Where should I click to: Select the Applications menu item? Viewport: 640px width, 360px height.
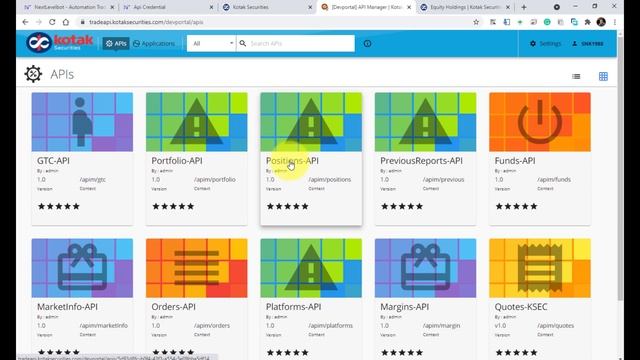click(x=154, y=44)
